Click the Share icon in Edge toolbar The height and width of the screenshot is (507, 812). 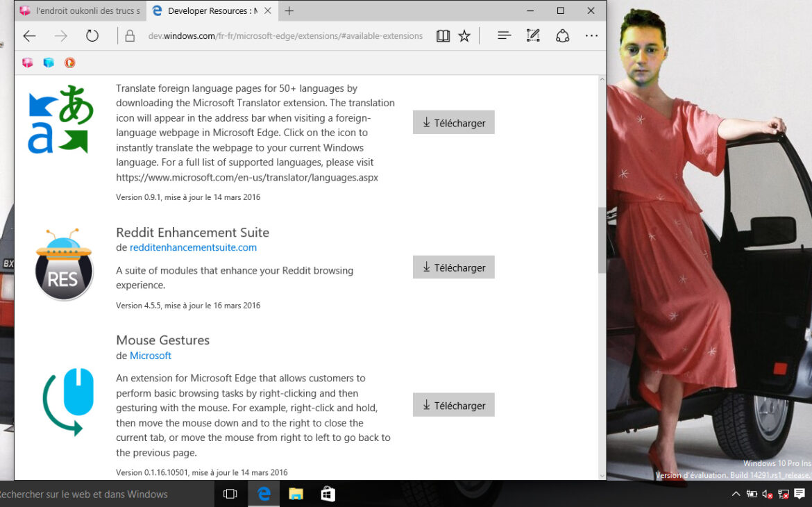click(x=562, y=36)
